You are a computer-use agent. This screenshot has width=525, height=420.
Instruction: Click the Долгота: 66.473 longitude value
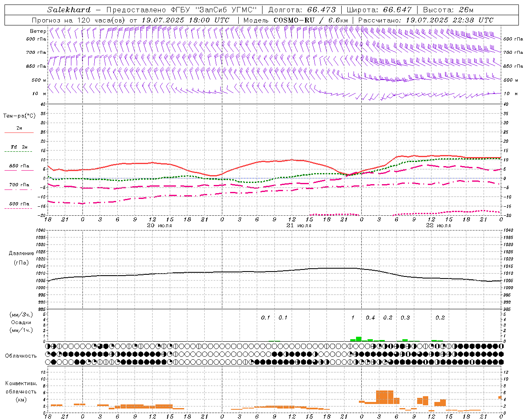[x=302, y=10]
